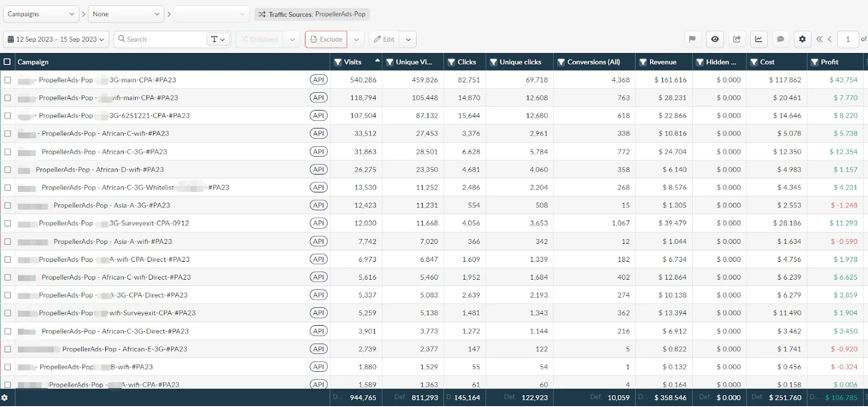The height and width of the screenshot is (407, 868).
Task: Expand the dropdown arrow beside Edit
Action: [408, 40]
